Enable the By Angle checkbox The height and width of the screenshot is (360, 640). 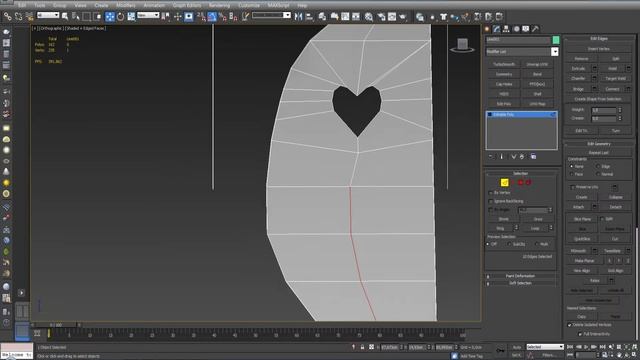coord(491,210)
